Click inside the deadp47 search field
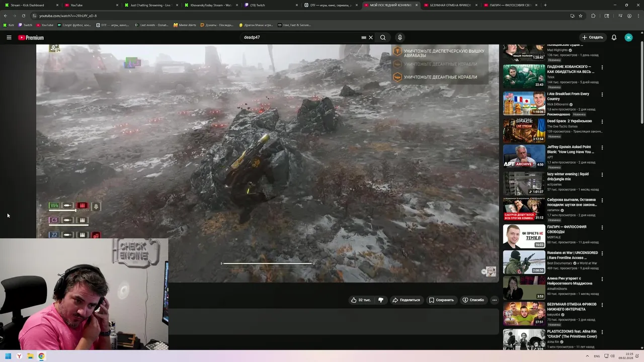644x362 pixels. [x=299, y=37]
